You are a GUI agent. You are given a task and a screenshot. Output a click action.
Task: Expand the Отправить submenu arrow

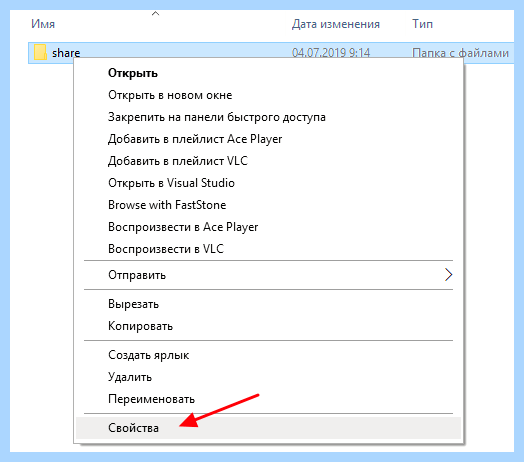(448, 275)
